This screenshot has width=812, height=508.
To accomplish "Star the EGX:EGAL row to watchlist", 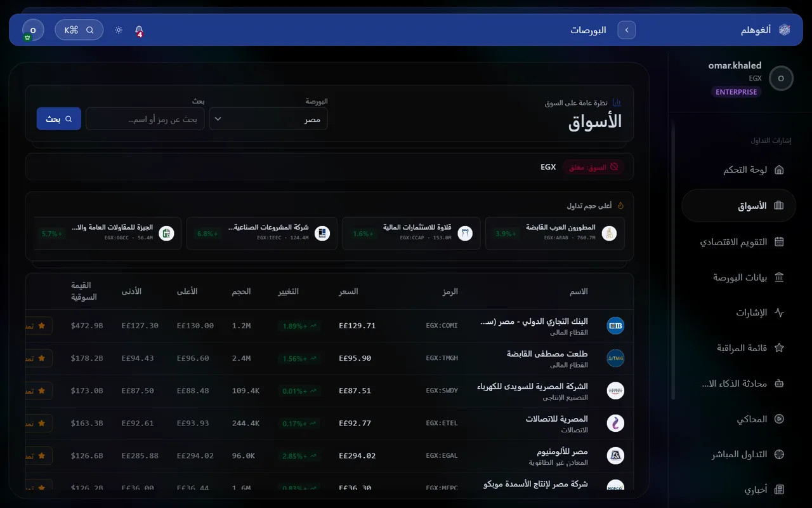I will pos(39,455).
